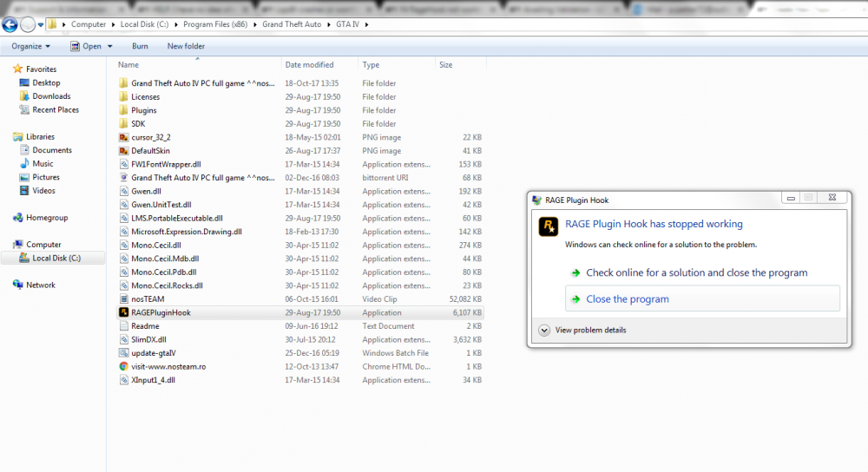Click Computer in the address breadcrumb
Image resolution: width=868 pixels, height=472 pixels.
coord(89,24)
